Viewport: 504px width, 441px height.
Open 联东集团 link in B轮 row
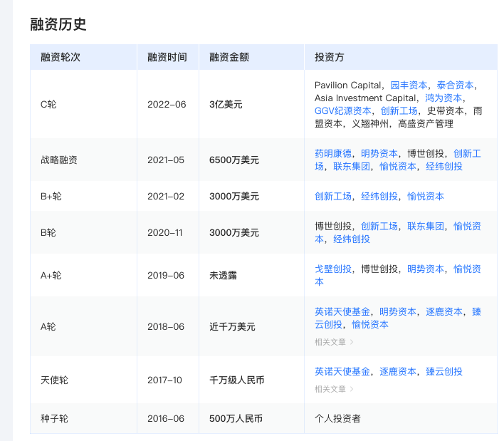[x=425, y=226]
